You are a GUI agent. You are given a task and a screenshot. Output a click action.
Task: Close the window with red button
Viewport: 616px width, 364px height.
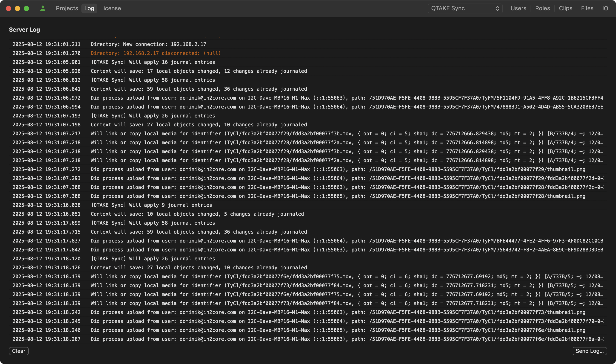[8, 8]
